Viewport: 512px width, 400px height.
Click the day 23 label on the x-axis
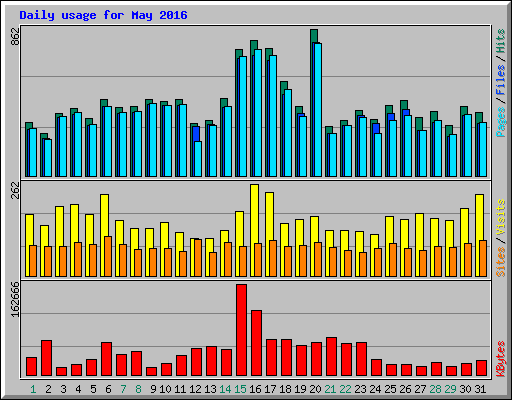click(x=360, y=389)
